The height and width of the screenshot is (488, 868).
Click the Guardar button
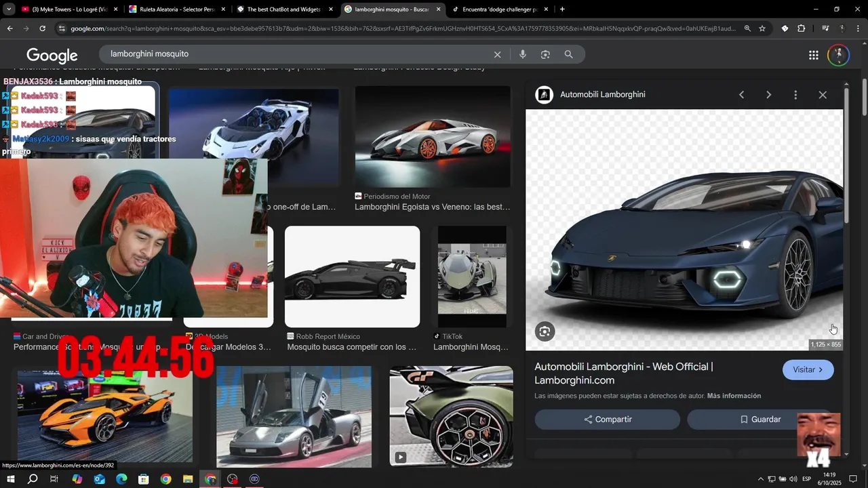[760, 420]
